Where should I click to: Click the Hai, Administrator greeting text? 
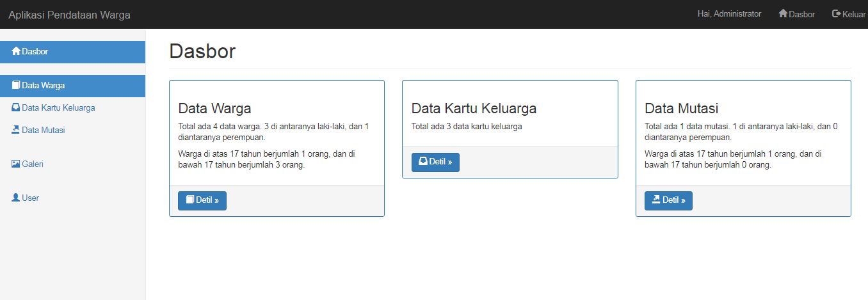[729, 14]
